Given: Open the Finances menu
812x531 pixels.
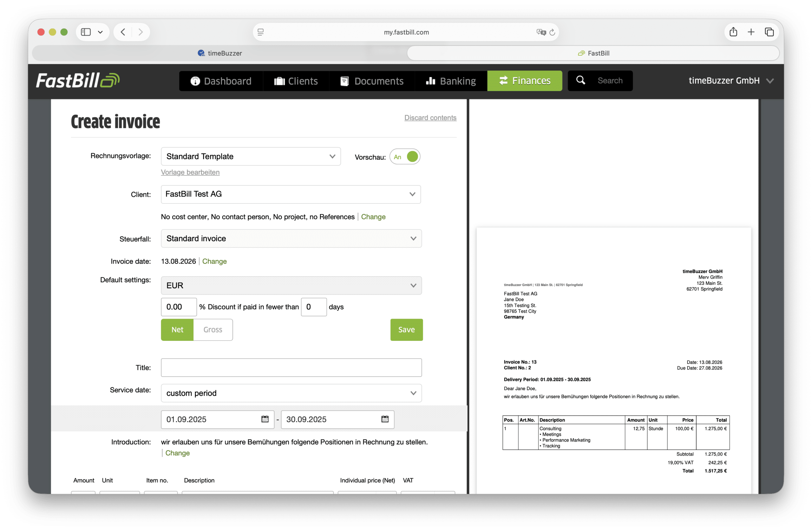Looking at the screenshot, I should click(x=525, y=81).
